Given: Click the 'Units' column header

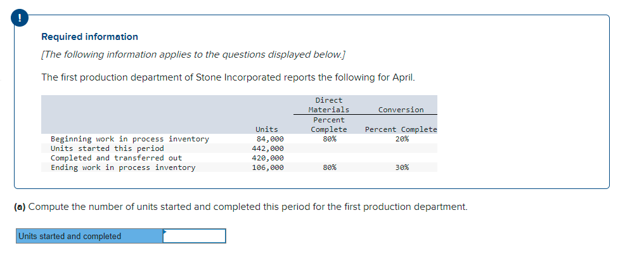Looking at the screenshot, I should pos(266,129).
